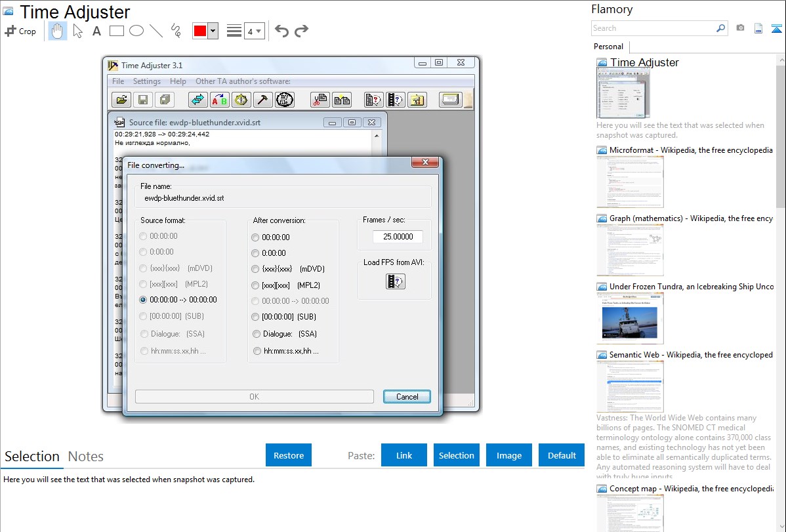Click the join files icon

pyautogui.click(x=341, y=100)
